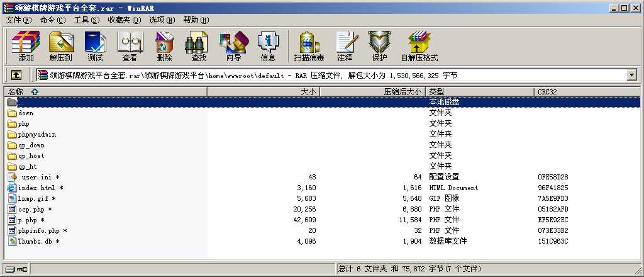Click the 查看 (View) toolbar icon
This screenshot has width=644, height=277.
130,42
